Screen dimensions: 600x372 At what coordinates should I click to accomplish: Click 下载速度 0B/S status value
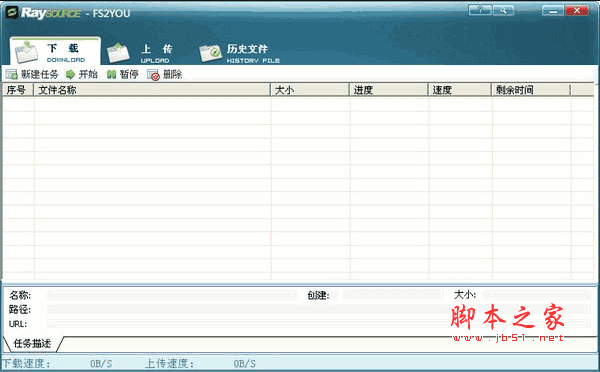point(101,363)
